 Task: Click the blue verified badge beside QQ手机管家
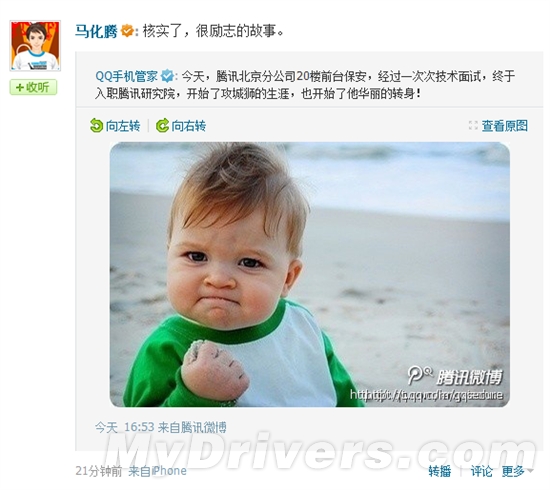coord(167,76)
